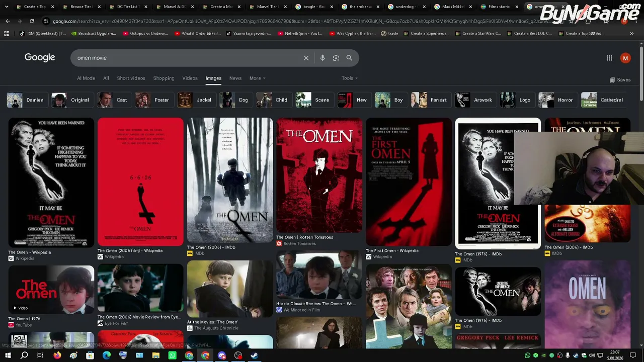Viewport: 644px width, 362px height.
Task: Open the Saves collection link
Action: 620,80
